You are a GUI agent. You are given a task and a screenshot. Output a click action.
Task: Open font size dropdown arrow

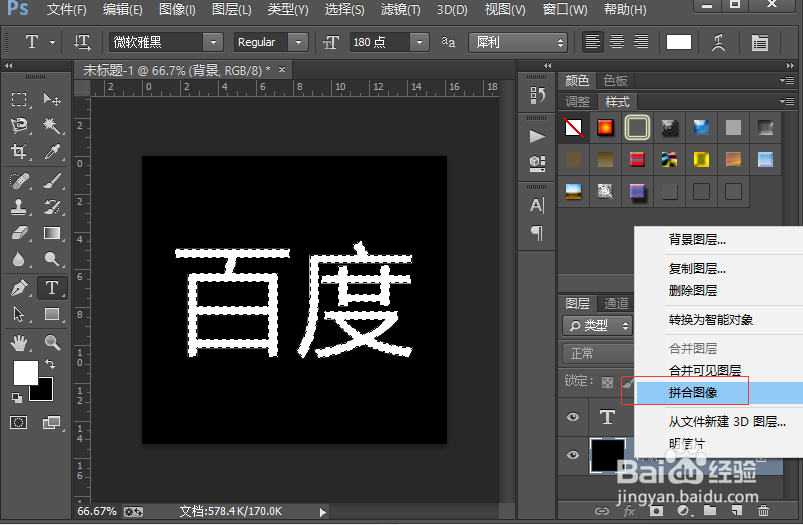pos(419,42)
